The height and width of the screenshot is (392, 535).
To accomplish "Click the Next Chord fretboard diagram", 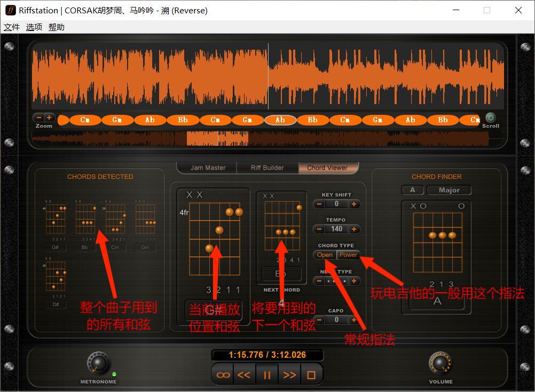I will coord(282,225).
